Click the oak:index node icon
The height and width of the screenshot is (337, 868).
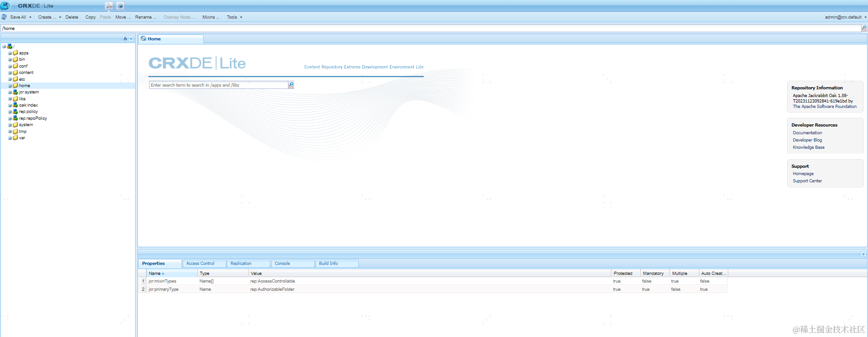click(15, 105)
